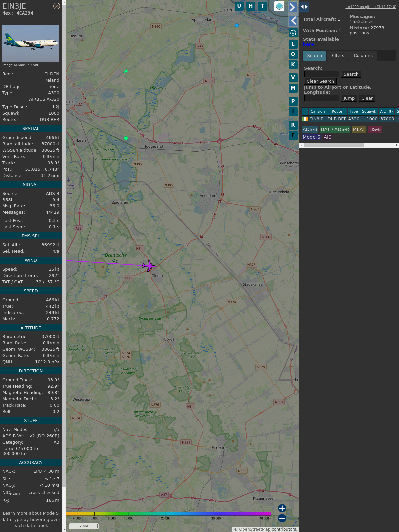Click the Clear button next to Jump

367,98
